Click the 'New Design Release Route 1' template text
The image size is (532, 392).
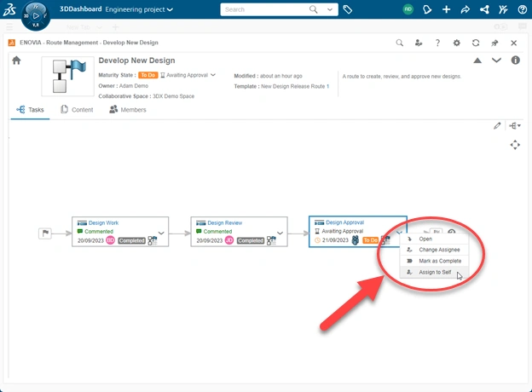[295, 86]
